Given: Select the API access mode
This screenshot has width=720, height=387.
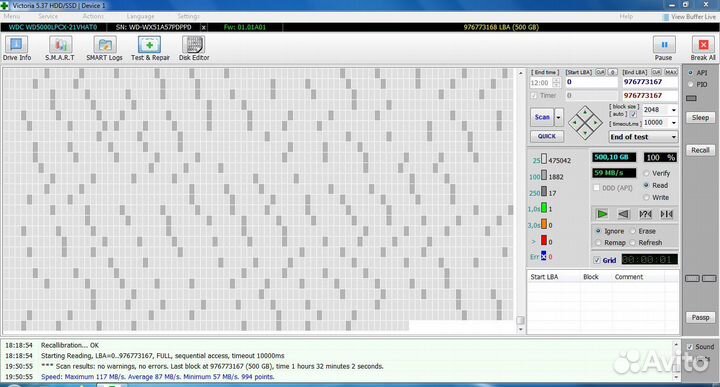Looking at the screenshot, I should coord(690,73).
